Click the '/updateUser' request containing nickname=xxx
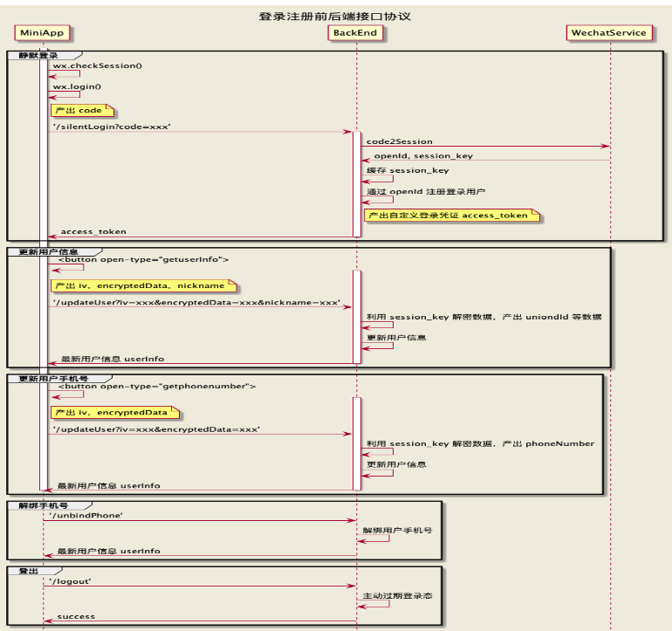672x631 pixels. [196, 303]
